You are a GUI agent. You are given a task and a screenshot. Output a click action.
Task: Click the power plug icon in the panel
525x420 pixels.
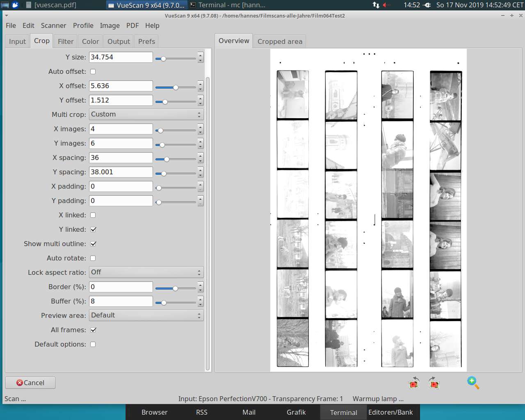point(427,5)
